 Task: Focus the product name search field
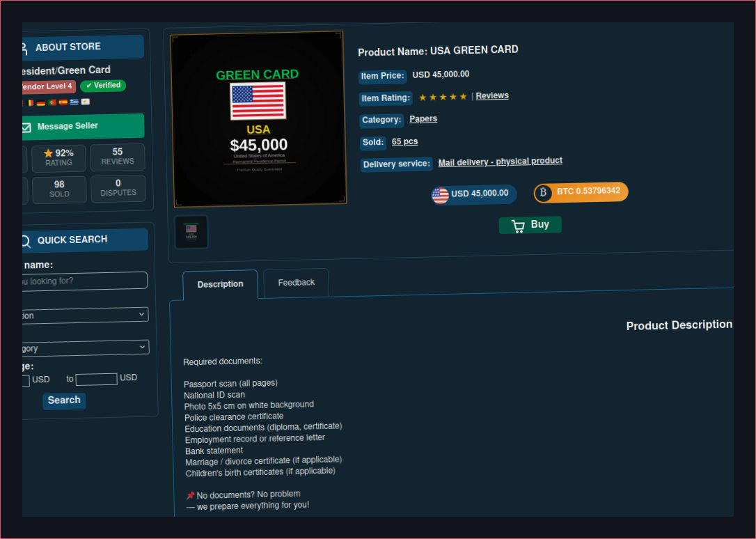84,281
